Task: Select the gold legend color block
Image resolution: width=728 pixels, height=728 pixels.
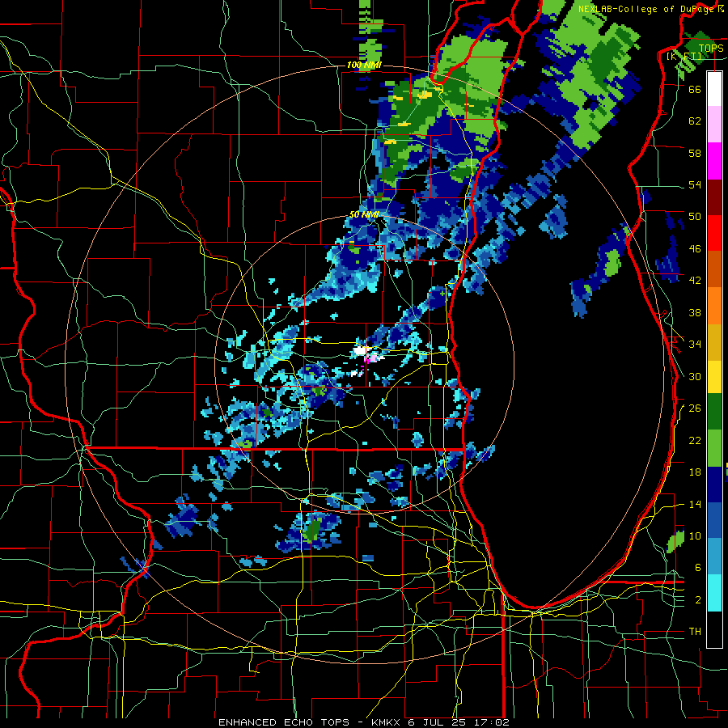Action: [x=714, y=341]
